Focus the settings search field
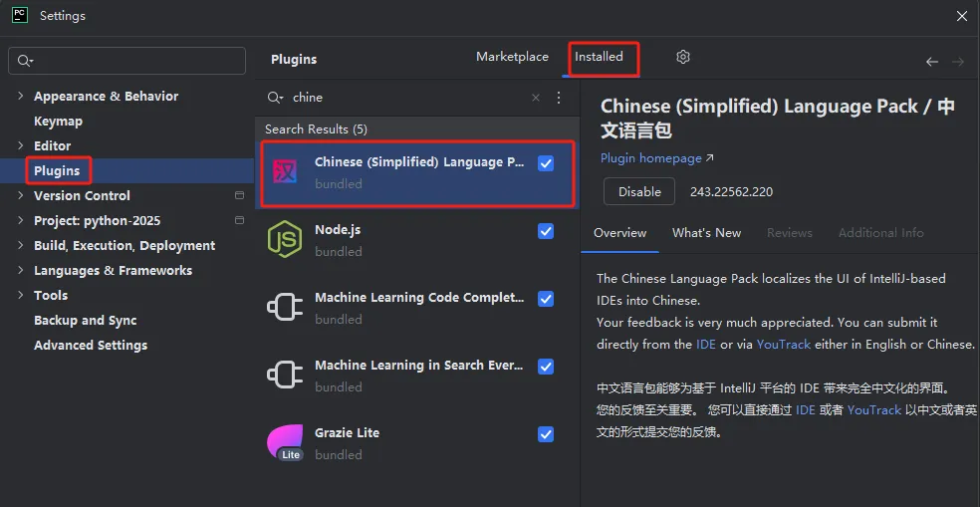The height and width of the screenshot is (507, 980). [126, 61]
